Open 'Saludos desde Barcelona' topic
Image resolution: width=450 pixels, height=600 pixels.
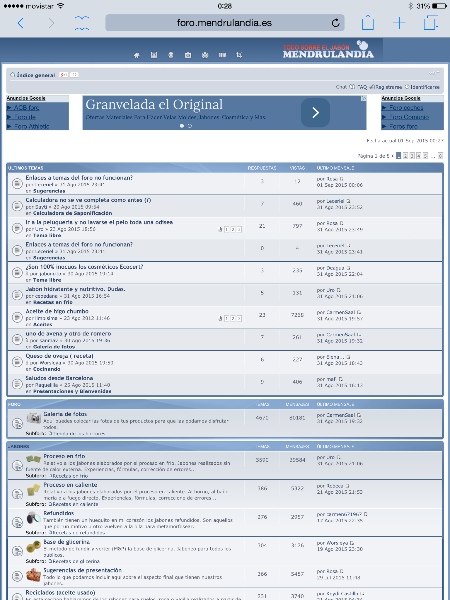pos(59,378)
